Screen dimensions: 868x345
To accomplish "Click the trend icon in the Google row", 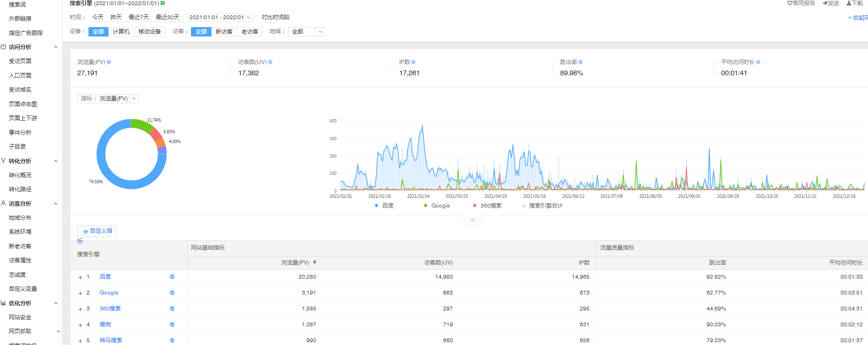I will point(172,293).
